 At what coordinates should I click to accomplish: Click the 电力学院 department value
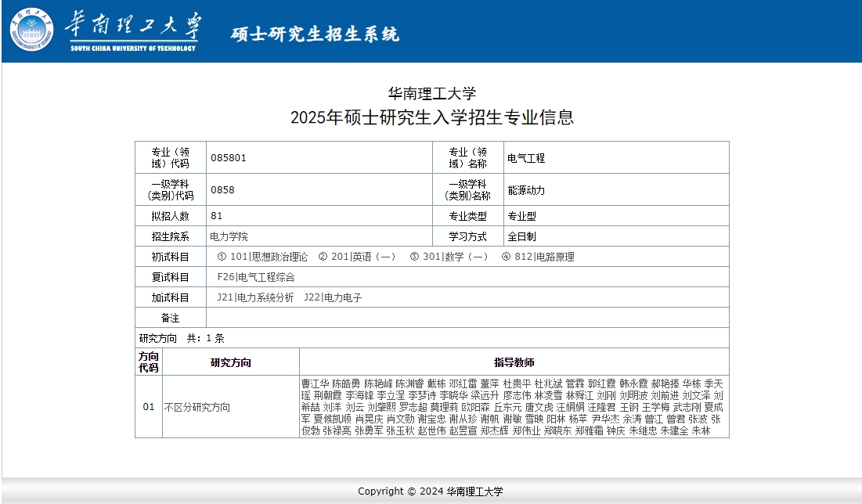(229, 236)
